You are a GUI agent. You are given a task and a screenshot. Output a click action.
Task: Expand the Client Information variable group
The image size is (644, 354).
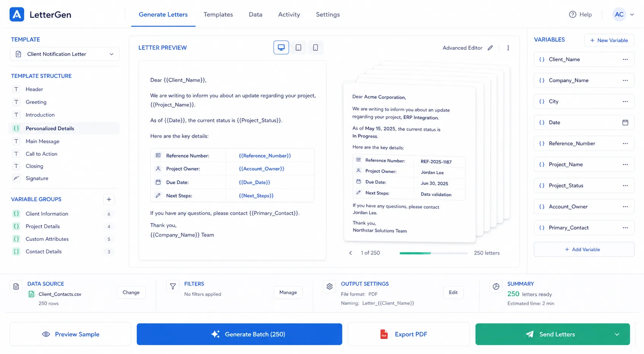(x=63, y=214)
